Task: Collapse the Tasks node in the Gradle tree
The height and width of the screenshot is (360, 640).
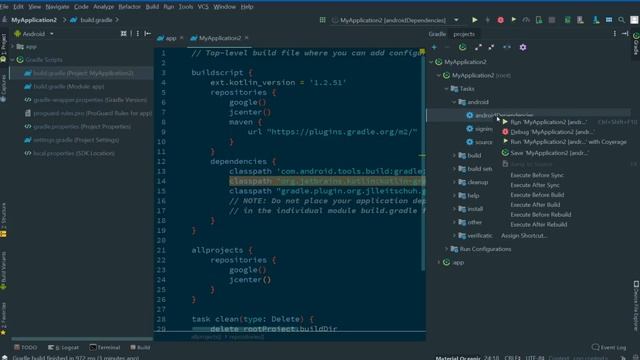Action: click(446, 89)
